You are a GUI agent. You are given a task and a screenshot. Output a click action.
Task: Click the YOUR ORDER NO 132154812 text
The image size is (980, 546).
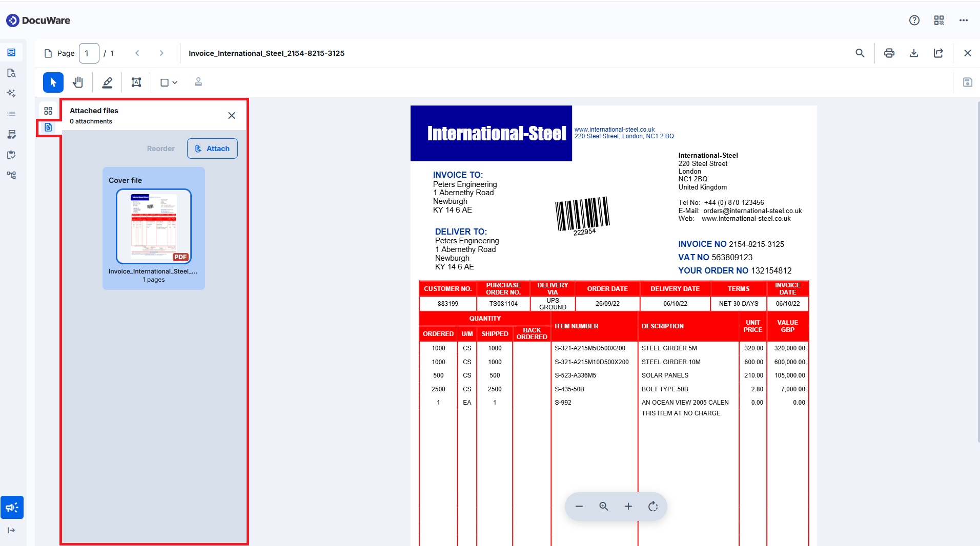[x=735, y=271]
